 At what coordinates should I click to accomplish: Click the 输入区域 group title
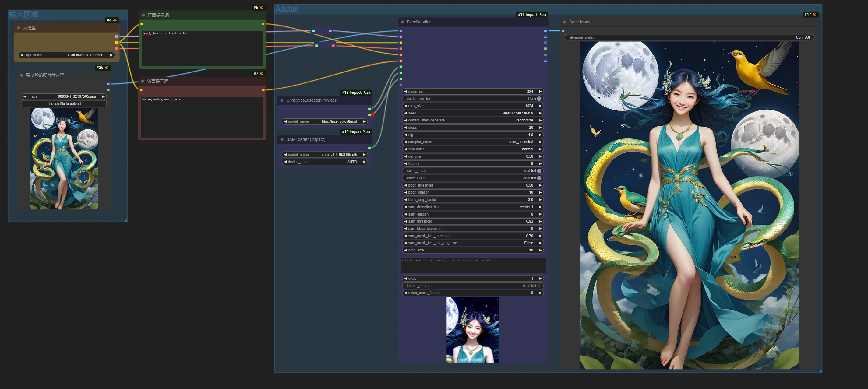[23, 15]
